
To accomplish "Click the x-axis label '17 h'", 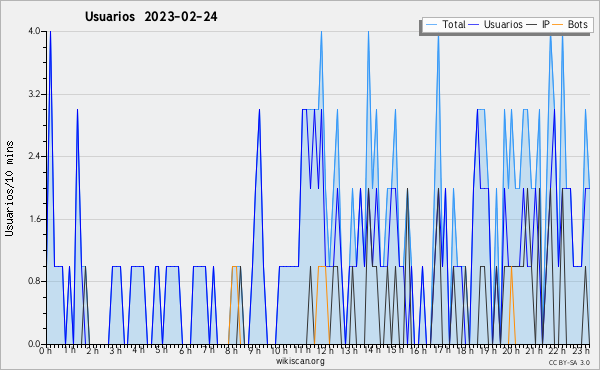I will point(442,350).
